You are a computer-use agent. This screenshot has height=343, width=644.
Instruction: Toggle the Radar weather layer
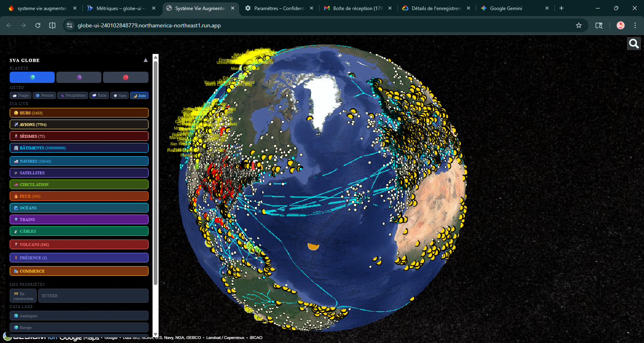[99, 95]
